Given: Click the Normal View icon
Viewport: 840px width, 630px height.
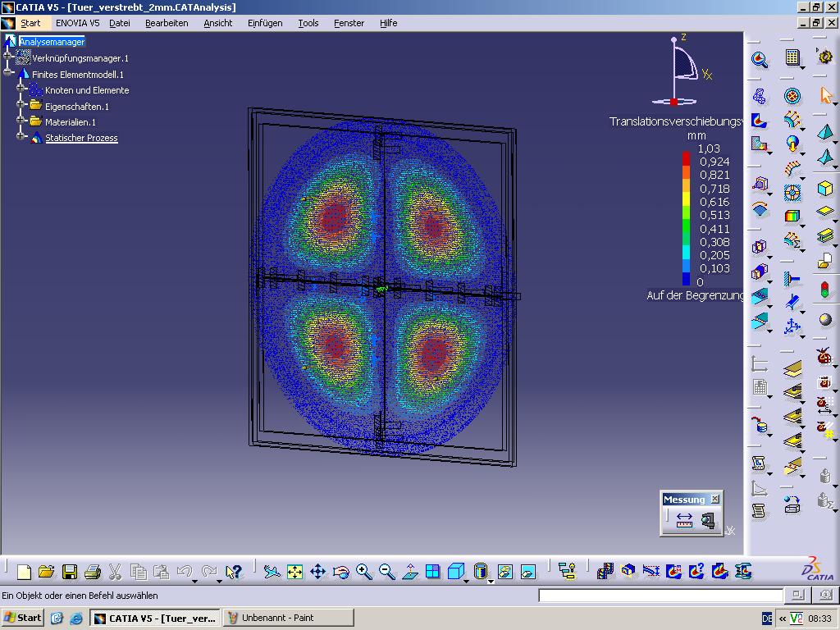Looking at the screenshot, I should [x=410, y=572].
